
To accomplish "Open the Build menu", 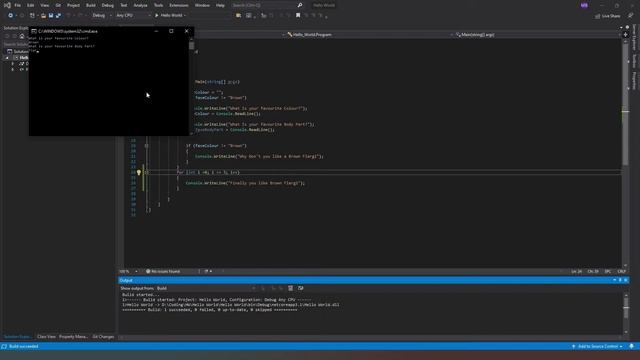I will point(91,5).
